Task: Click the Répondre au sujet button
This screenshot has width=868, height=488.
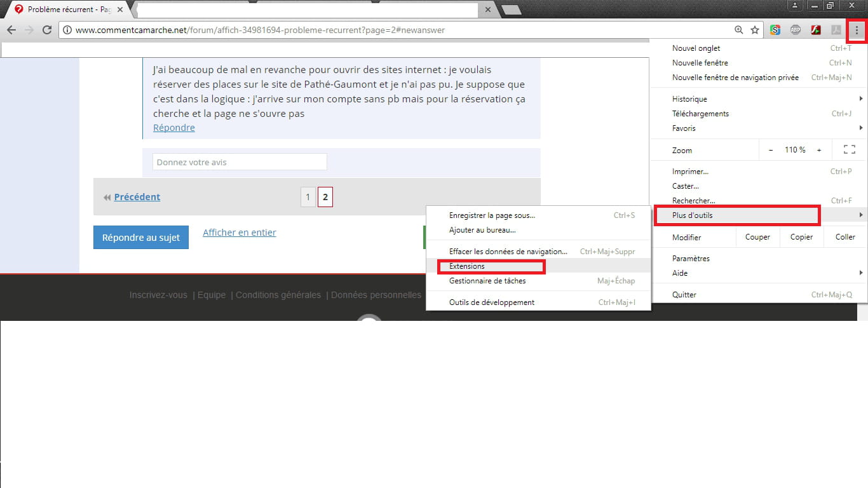Action: [x=141, y=238]
